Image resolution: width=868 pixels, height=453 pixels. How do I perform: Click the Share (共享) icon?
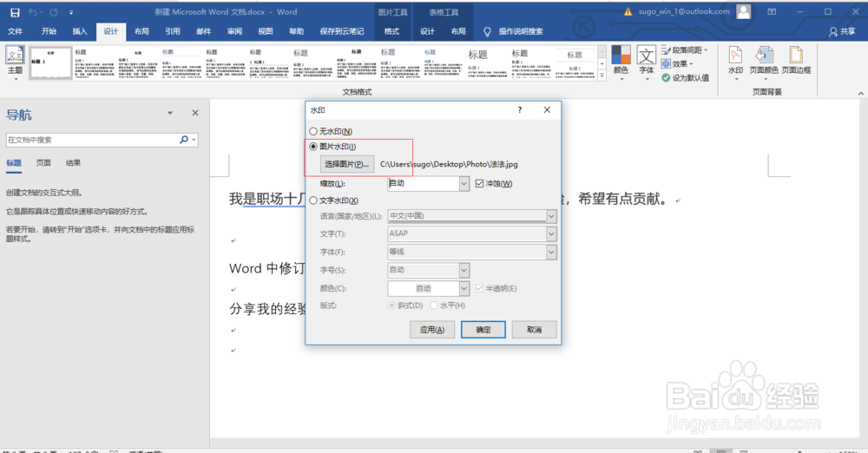click(x=842, y=31)
